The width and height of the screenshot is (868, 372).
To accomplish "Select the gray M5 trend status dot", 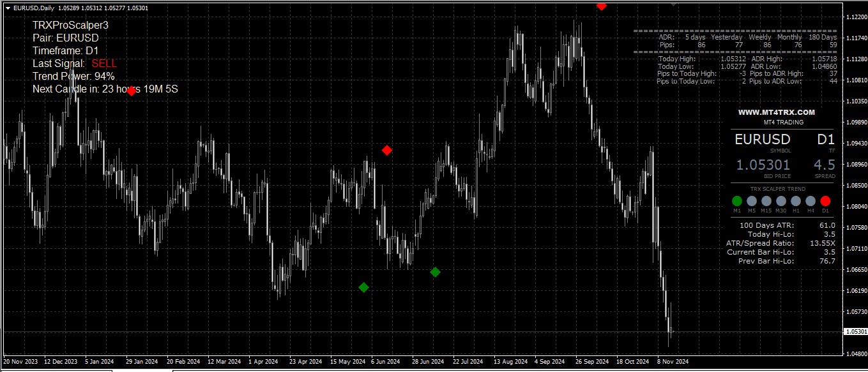I will 751,200.
